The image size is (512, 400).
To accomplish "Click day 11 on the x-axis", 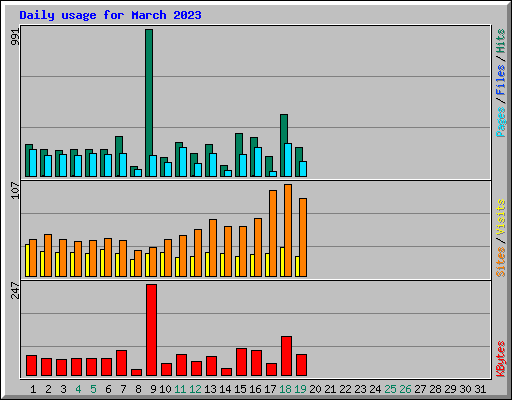I will point(180,389).
